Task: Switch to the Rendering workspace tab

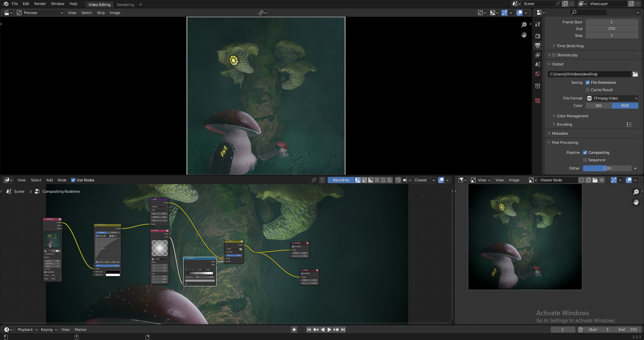Action: pyautogui.click(x=125, y=5)
